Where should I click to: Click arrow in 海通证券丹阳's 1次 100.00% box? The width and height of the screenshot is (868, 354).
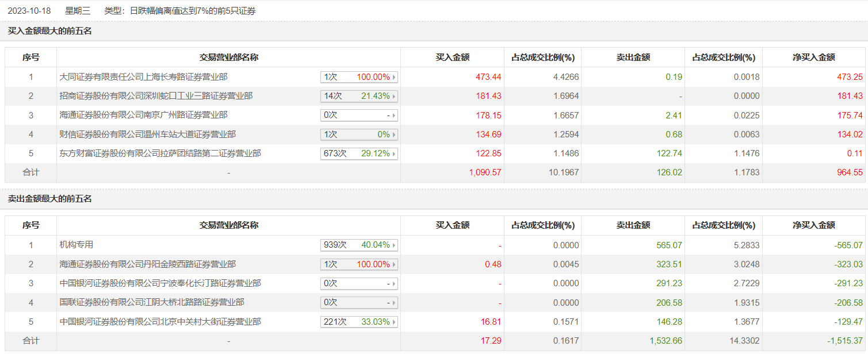tap(394, 264)
